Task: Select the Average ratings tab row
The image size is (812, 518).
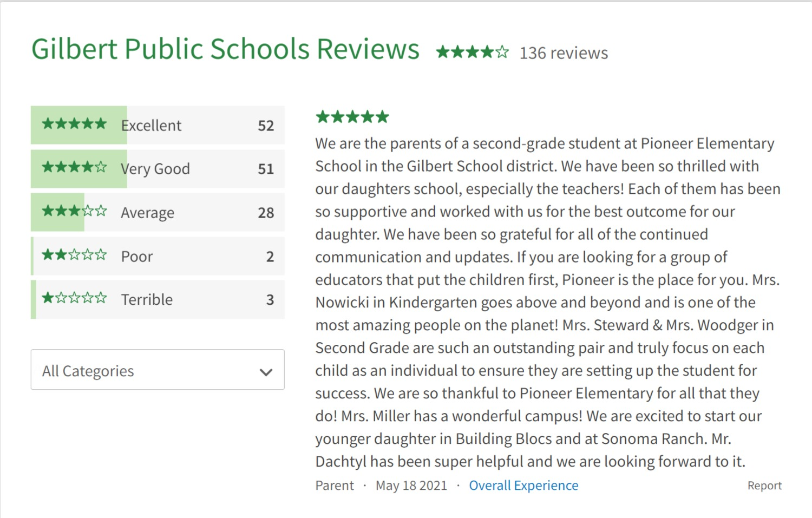Action: pyautogui.click(x=158, y=212)
